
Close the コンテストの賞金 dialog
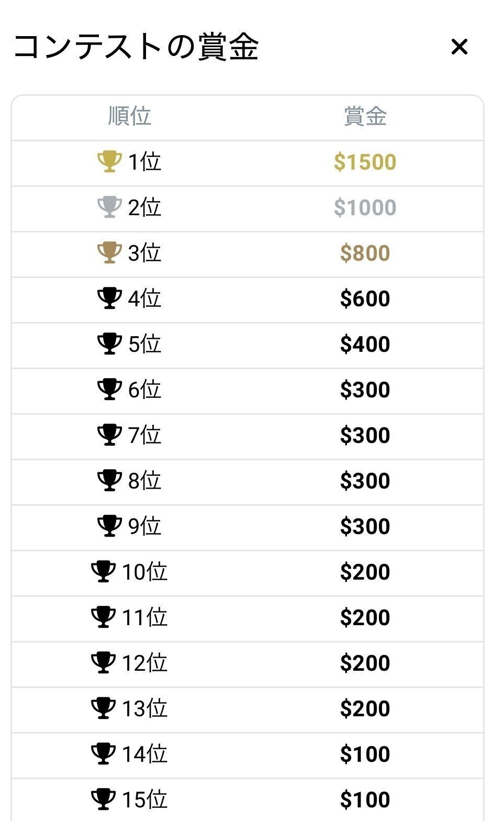pyautogui.click(x=459, y=47)
